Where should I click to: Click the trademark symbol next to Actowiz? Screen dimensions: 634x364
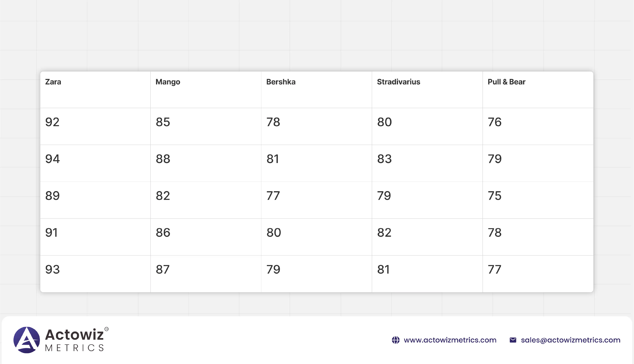tap(107, 329)
